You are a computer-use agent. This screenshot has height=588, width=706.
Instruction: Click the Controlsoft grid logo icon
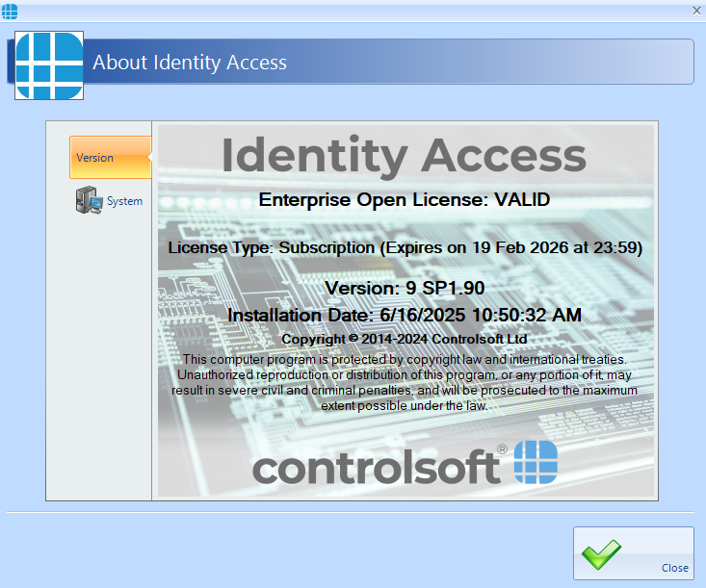[x=536, y=462]
